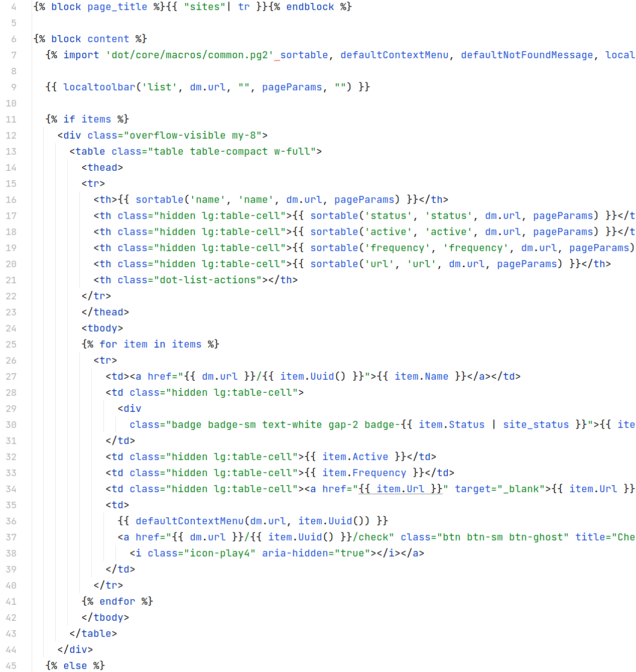
Task: Place cursor on the else keyword
Action: (75, 666)
